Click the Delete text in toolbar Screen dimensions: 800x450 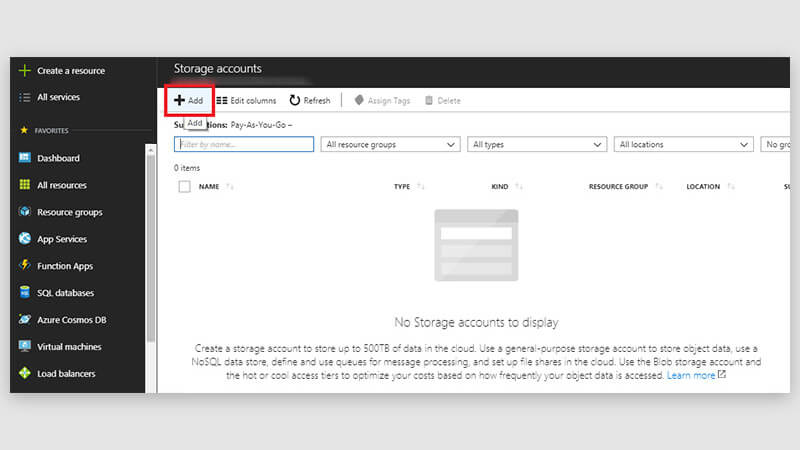tap(449, 101)
